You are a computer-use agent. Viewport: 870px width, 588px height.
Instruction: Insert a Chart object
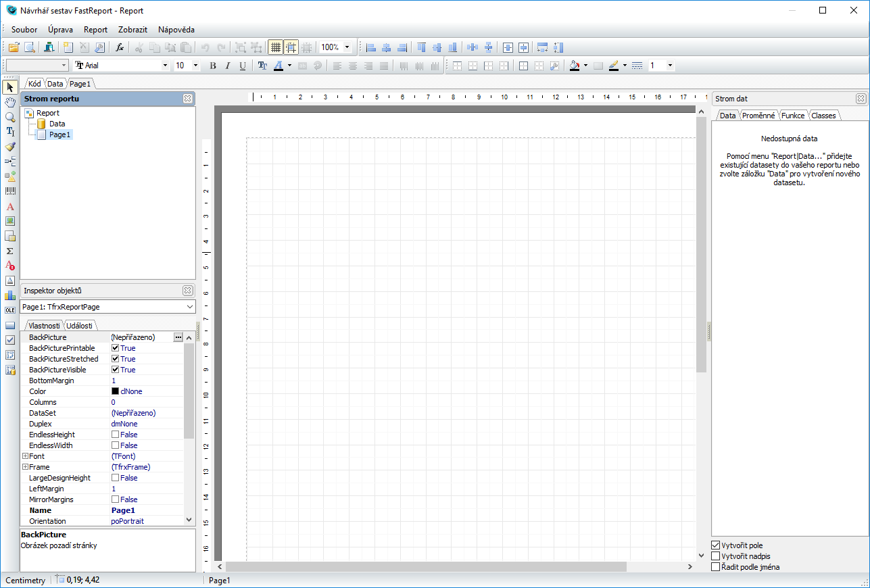10,295
